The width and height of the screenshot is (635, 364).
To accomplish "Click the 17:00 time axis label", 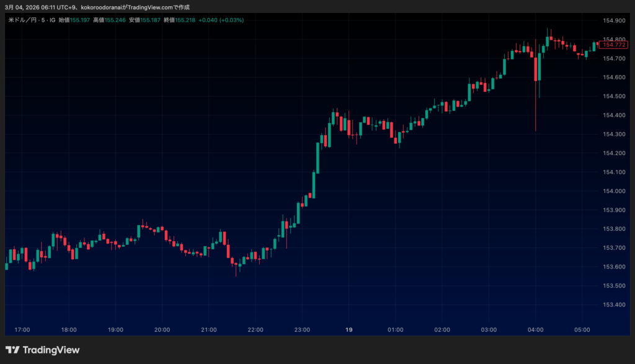I will pyautogui.click(x=22, y=329).
